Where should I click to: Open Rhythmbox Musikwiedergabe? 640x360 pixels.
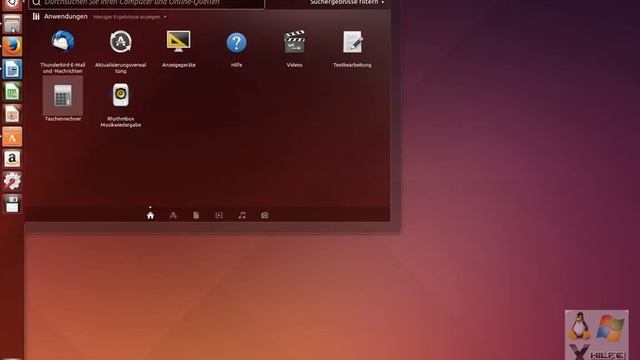(x=120, y=104)
